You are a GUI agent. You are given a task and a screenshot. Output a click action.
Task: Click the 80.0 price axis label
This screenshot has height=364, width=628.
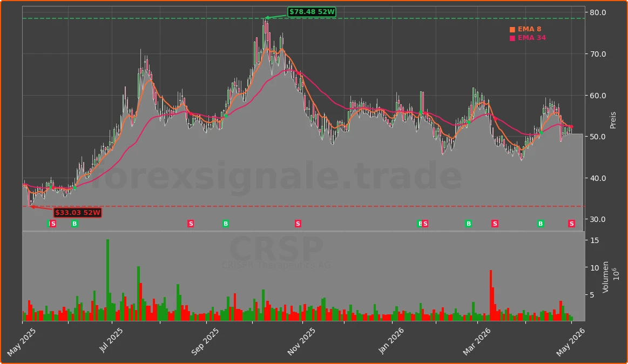tap(598, 12)
